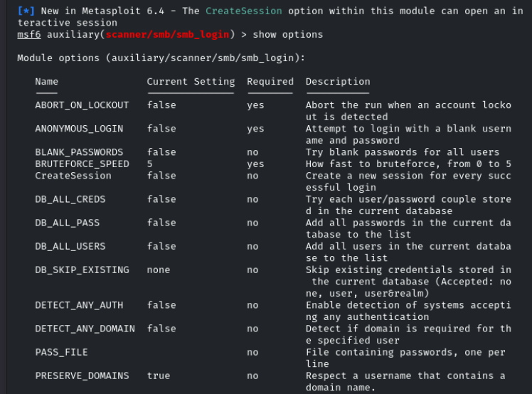
Task: Click DB_SKIP_EXISTING setting 'none'
Action: (x=159, y=270)
